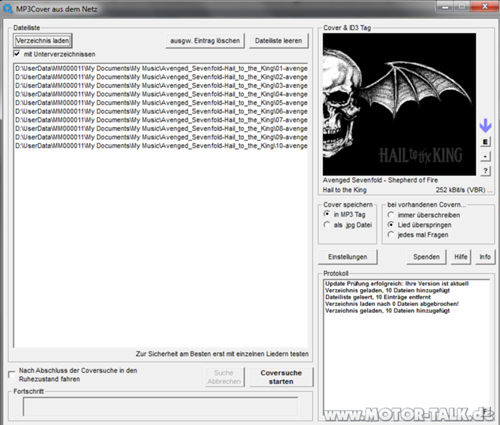
Task: Empty the list with Dateiliste leeren
Action: pos(279,41)
